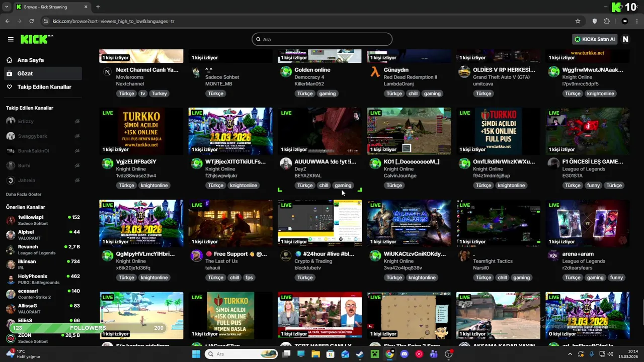Open HolyPhoenix recommended channel
644x362 pixels.
43,279
